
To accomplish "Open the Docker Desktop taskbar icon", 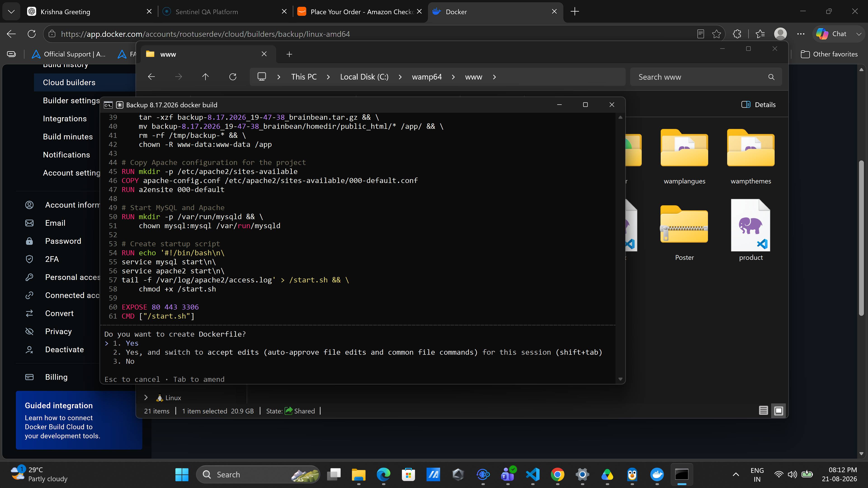I will [x=657, y=474].
